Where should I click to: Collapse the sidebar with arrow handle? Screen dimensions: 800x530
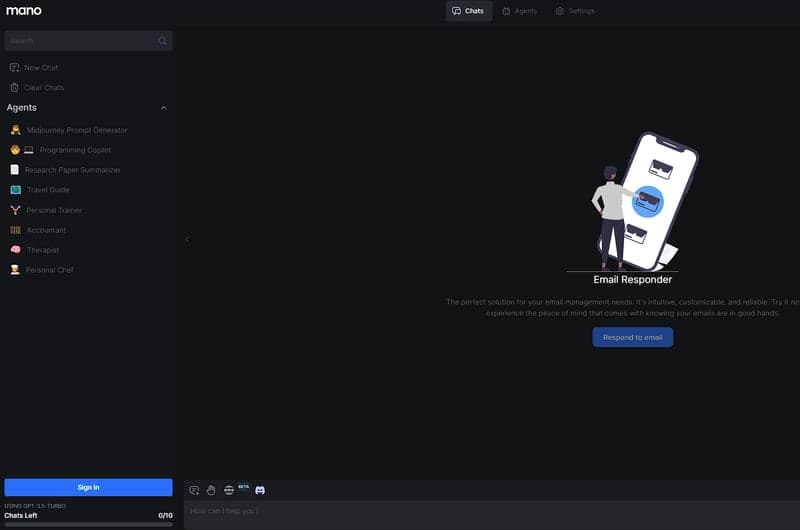tap(187, 240)
